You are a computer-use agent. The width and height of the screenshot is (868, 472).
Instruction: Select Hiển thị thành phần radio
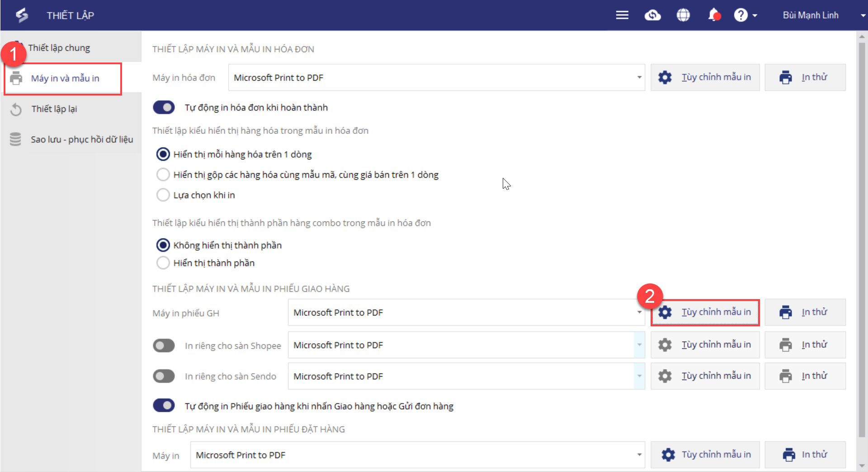tap(163, 263)
